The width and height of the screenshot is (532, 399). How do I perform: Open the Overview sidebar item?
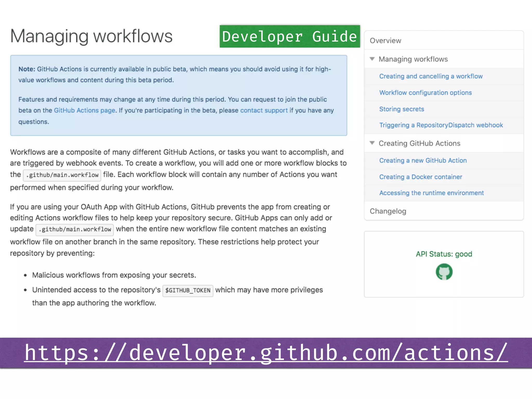click(385, 41)
